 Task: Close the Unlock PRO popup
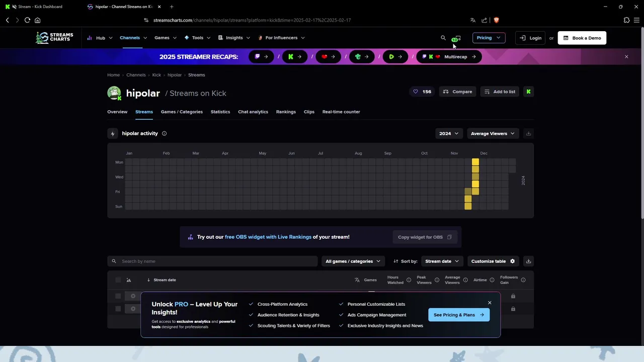(x=490, y=303)
